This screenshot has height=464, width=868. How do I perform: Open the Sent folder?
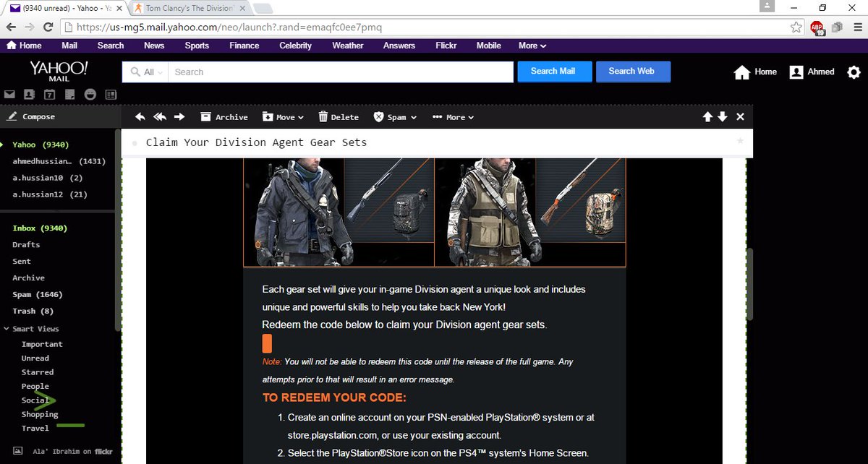point(22,262)
